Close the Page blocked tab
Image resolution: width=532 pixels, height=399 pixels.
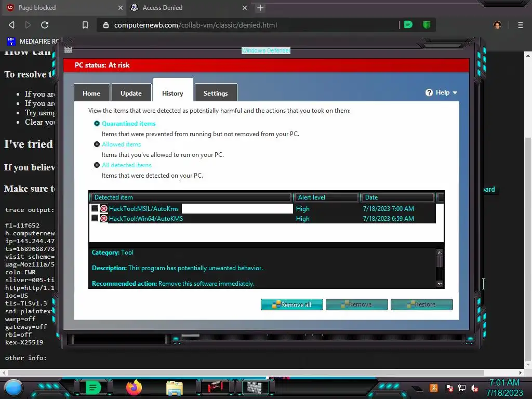pyautogui.click(x=121, y=8)
